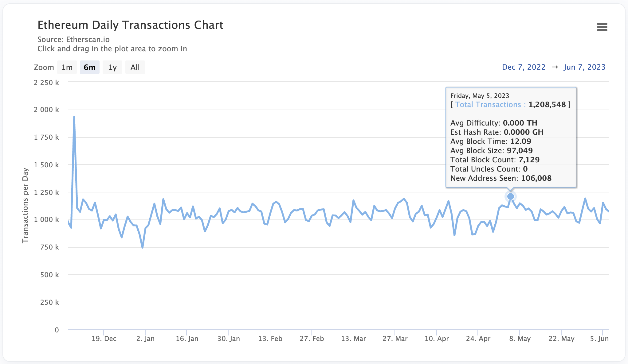Viewport: 628px width, 364px height.
Task: Click the '1 000 k' y-axis label
Action: (46, 219)
